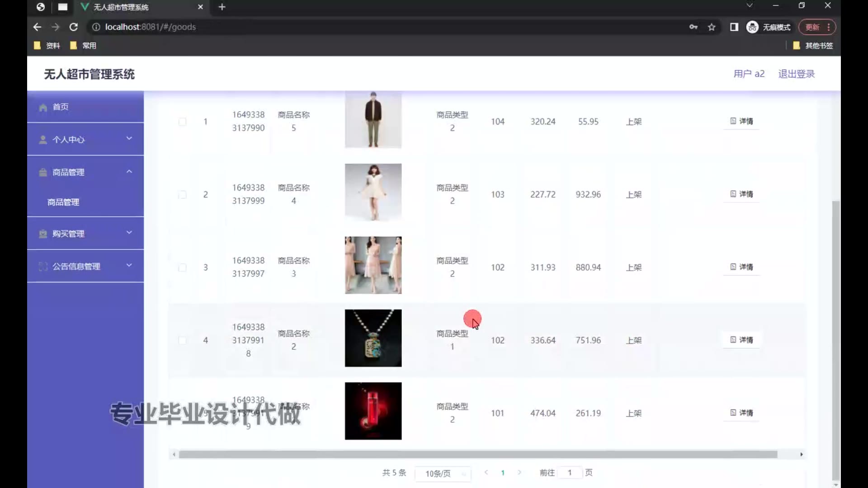Open the password key icon in address bar
The image size is (868, 488).
click(x=693, y=27)
